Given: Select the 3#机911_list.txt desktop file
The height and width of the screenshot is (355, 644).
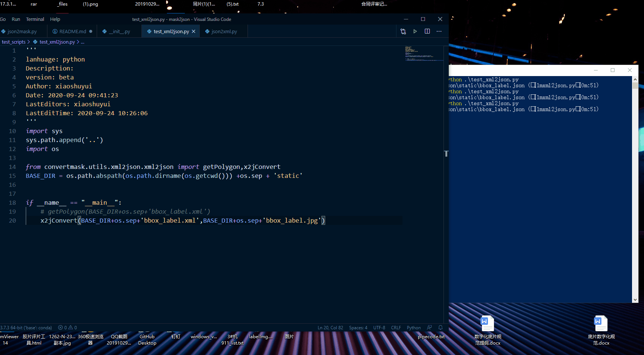Looking at the screenshot, I should pyautogui.click(x=232, y=340).
